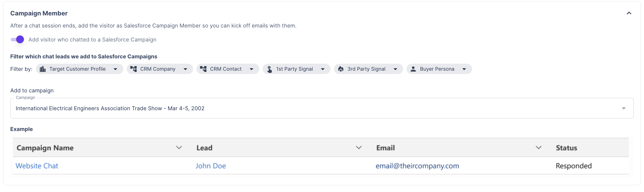Open 3rd Party Signal filter arrow
This screenshot has width=644, height=192.
(395, 69)
